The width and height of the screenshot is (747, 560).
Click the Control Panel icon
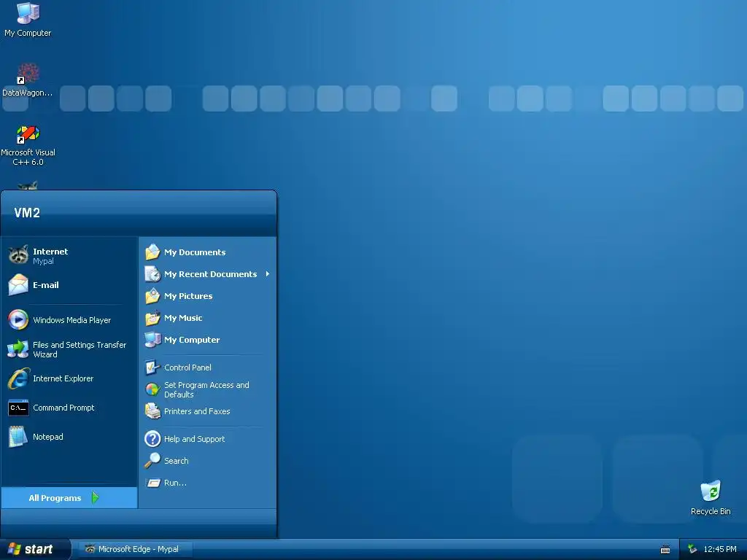[x=152, y=367]
